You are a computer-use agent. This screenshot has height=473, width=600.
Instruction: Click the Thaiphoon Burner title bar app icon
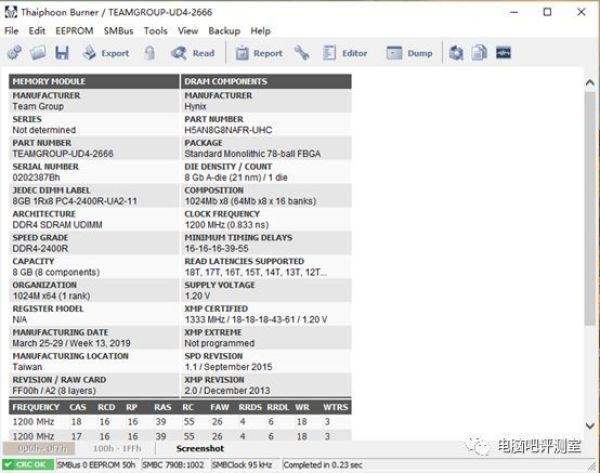pyautogui.click(x=11, y=12)
